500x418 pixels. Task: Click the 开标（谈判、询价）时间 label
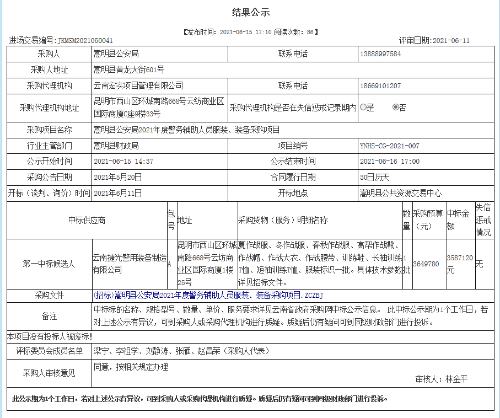(x=49, y=193)
